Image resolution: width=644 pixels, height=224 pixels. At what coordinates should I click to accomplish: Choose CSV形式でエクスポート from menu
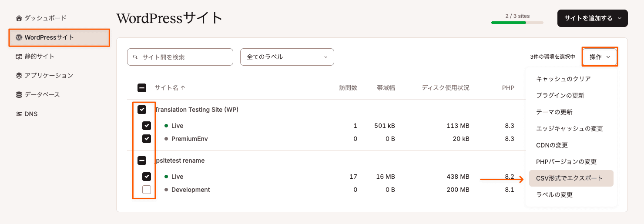coord(571,178)
